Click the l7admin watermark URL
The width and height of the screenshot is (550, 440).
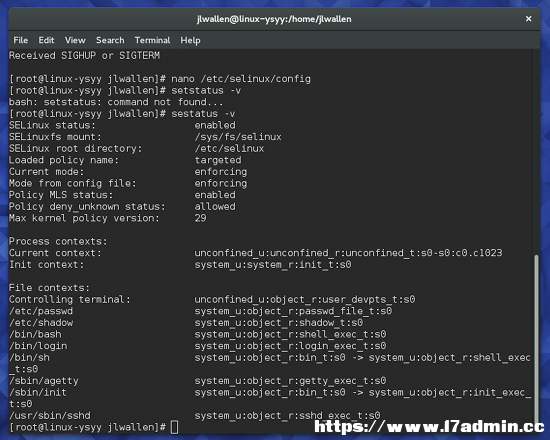click(x=429, y=427)
